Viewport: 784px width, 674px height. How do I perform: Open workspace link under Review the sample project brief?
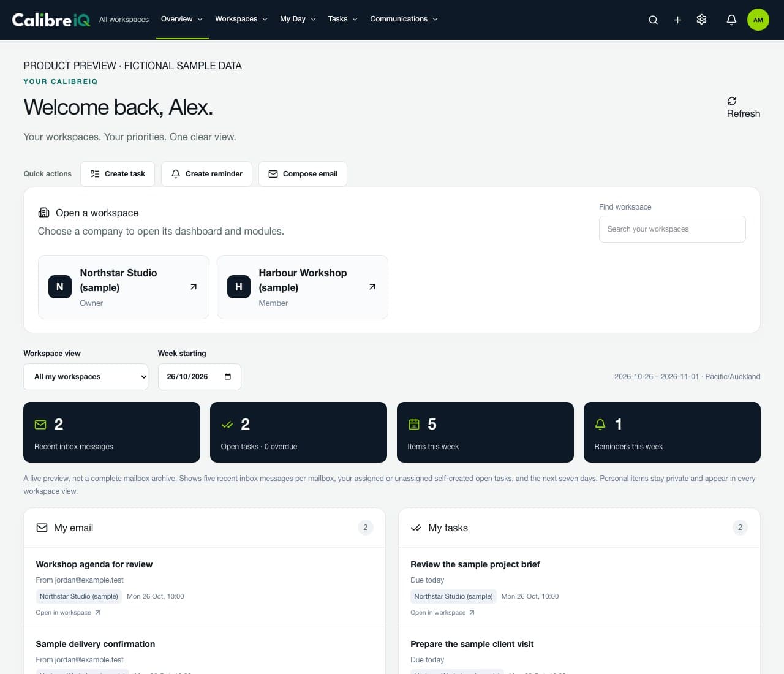pos(443,612)
